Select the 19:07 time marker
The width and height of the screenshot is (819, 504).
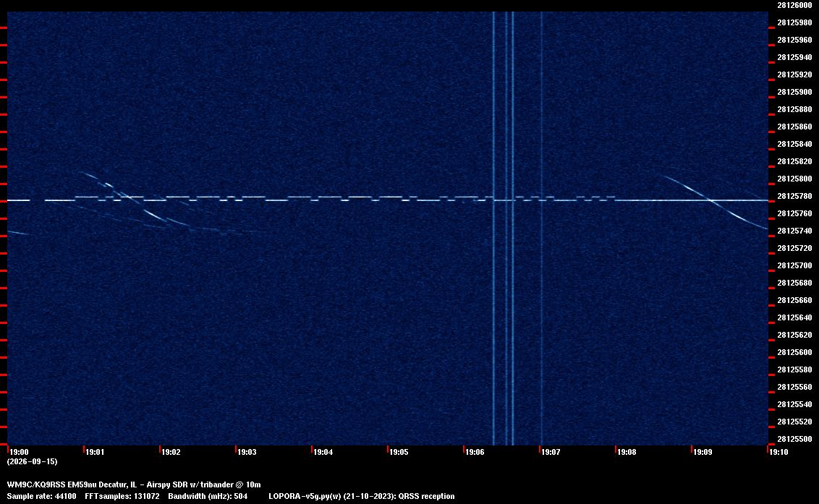[551, 452]
